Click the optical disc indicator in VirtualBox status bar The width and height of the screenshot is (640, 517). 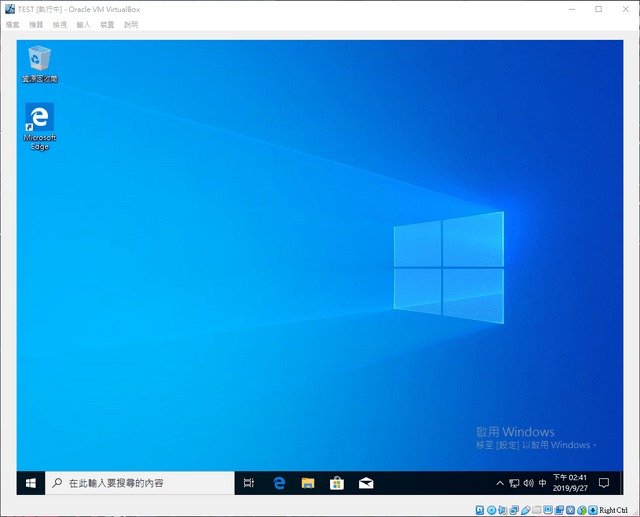491,510
